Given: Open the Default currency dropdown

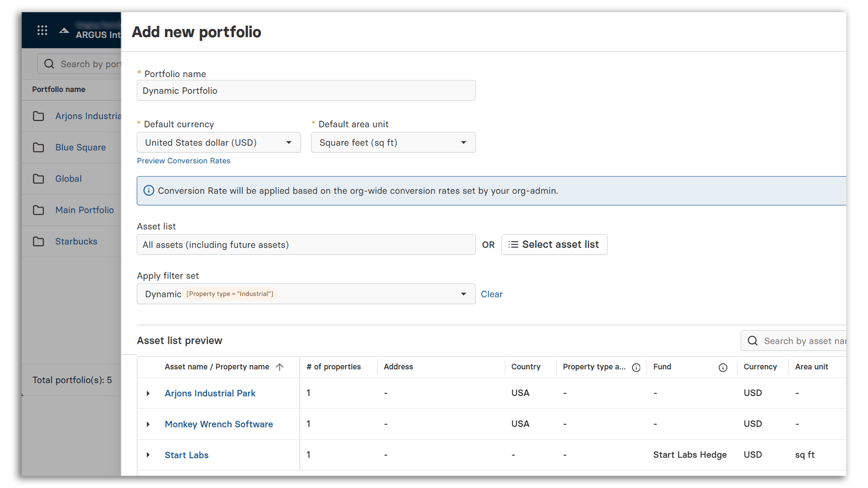Looking at the screenshot, I should click(288, 142).
